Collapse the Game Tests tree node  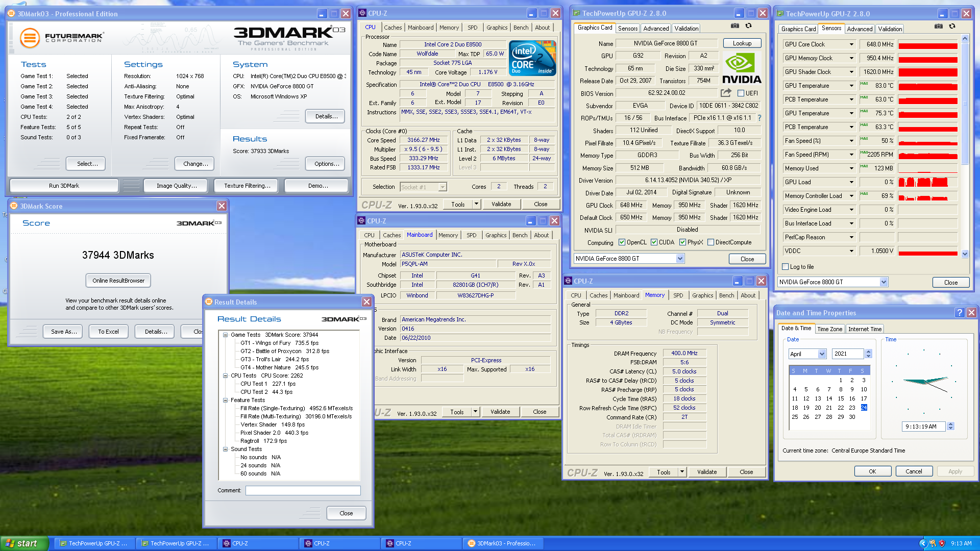click(x=225, y=335)
